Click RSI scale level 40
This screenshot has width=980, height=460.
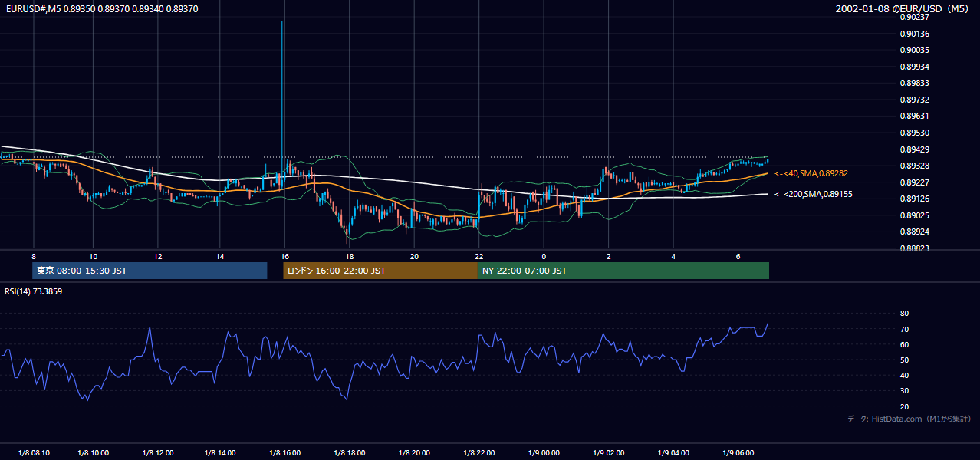pos(904,376)
